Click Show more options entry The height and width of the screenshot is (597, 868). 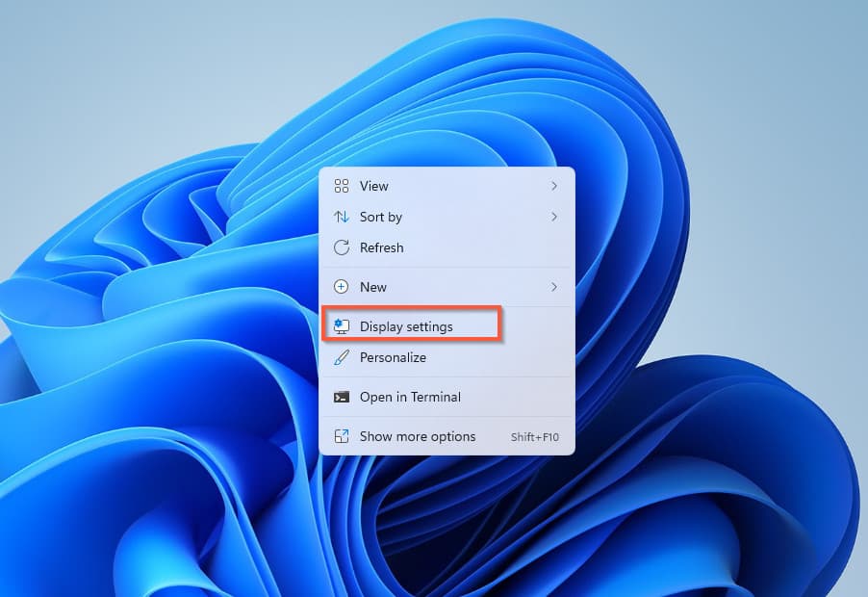click(416, 436)
